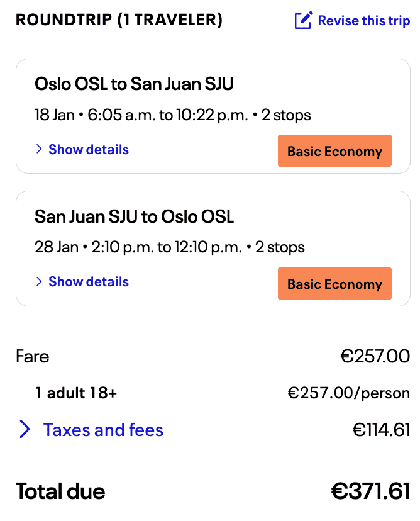Viewport: 420px width, 521px height.
Task: Click the 1 adult 18+ row label
Action: 76,393
